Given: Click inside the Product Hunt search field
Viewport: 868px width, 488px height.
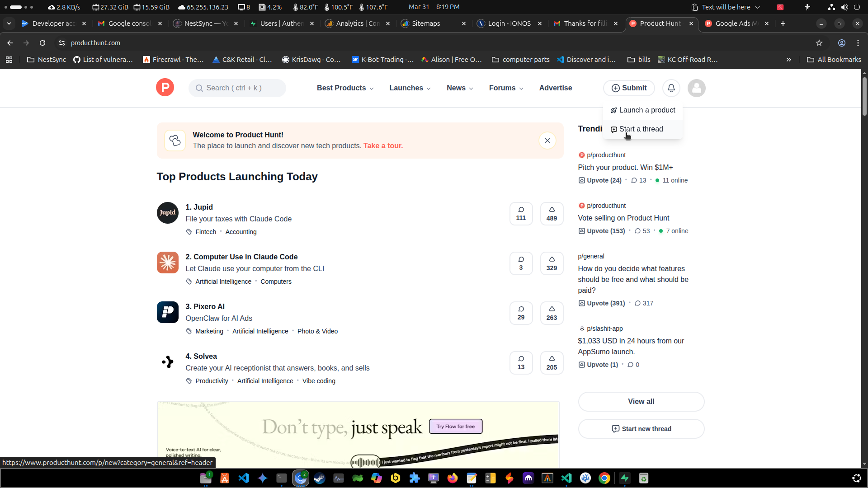Looking at the screenshot, I should tap(237, 88).
